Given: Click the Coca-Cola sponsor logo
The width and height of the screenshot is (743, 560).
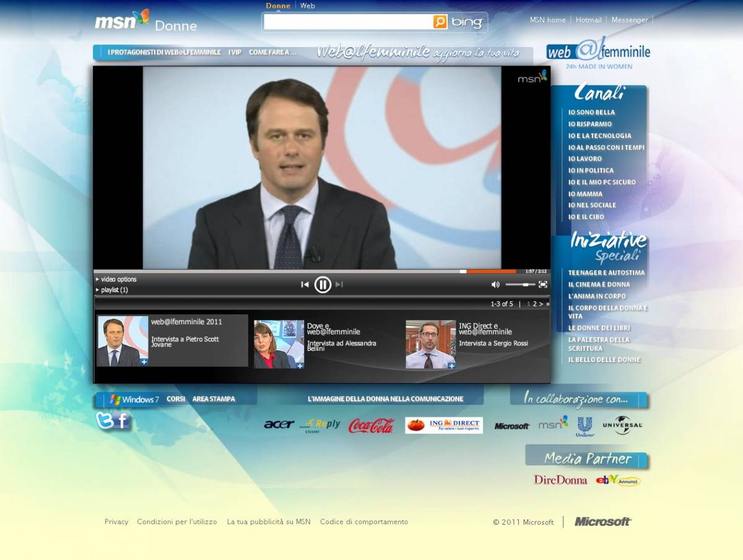Looking at the screenshot, I should click(x=371, y=426).
